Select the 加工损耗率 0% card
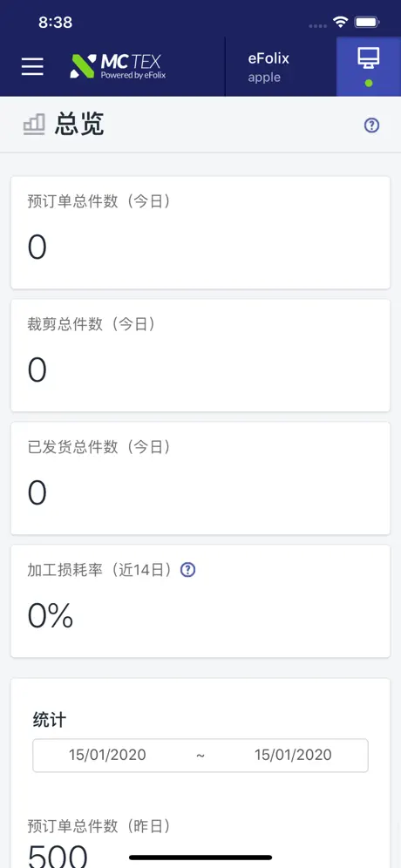401x868 pixels. 200,601
